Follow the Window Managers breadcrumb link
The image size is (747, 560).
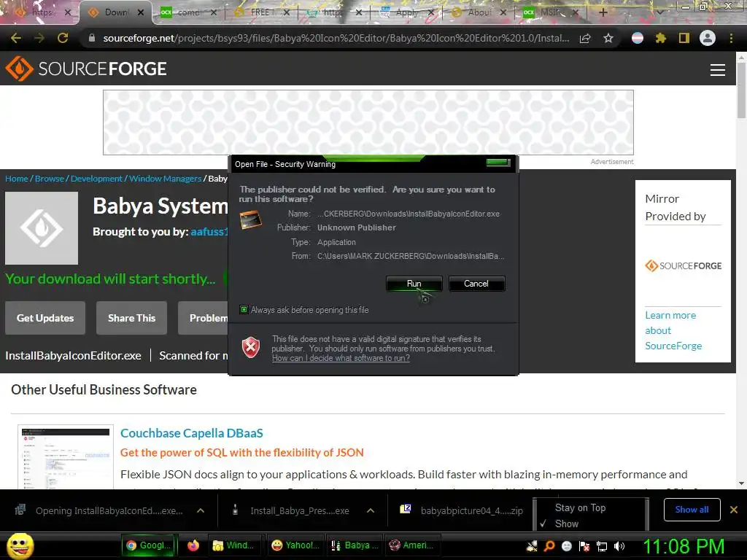[x=166, y=179]
